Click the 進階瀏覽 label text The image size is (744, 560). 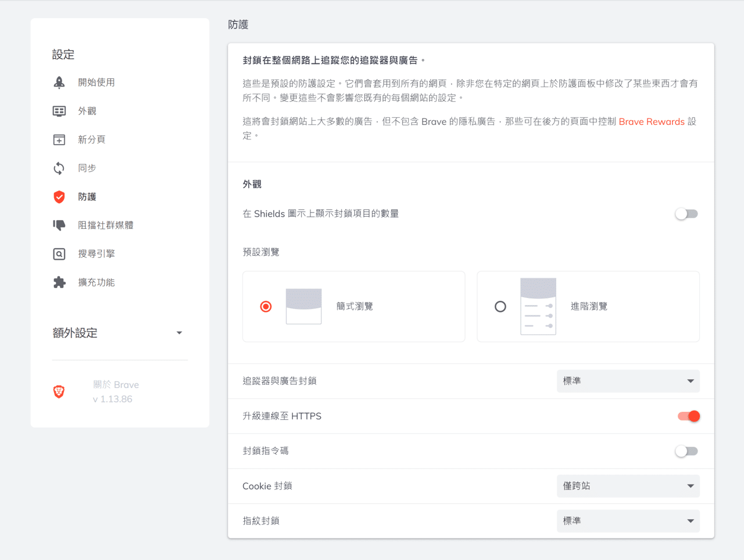589,306
